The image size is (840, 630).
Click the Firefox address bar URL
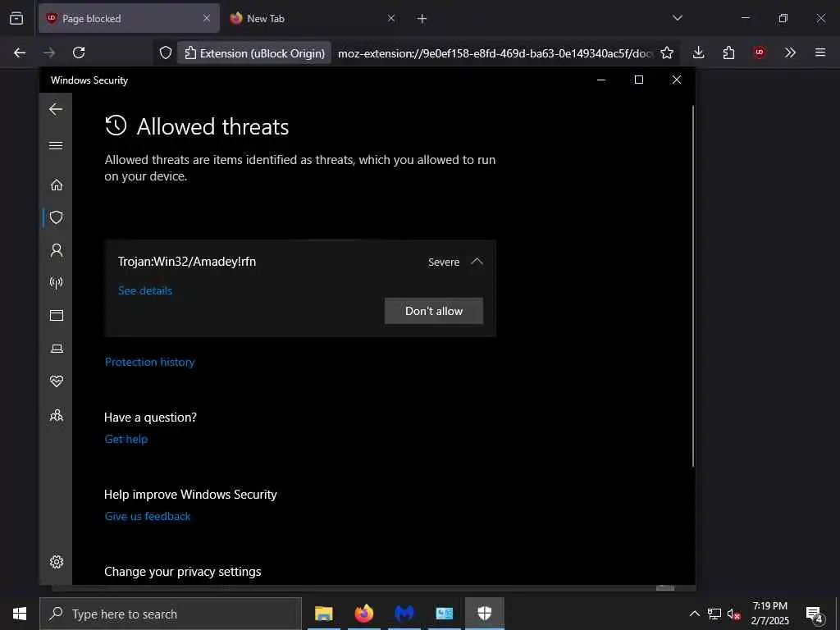pyautogui.click(x=495, y=53)
